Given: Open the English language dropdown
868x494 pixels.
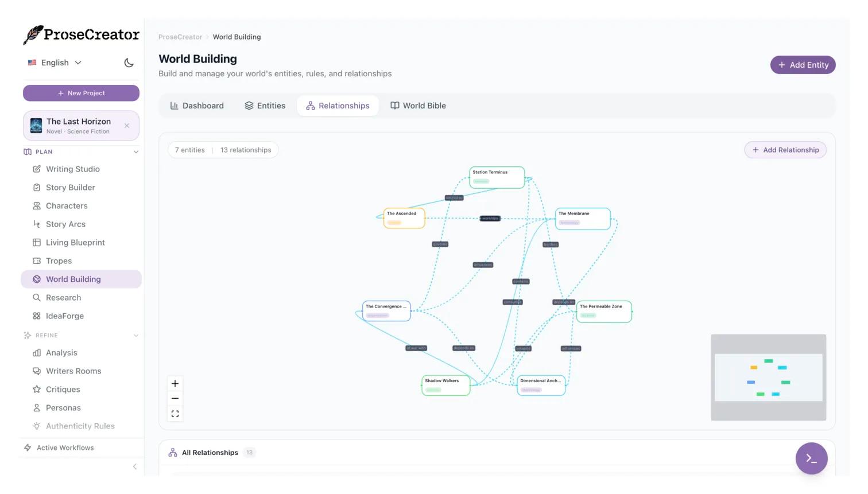Looking at the screenshot, I should [55, 63].
